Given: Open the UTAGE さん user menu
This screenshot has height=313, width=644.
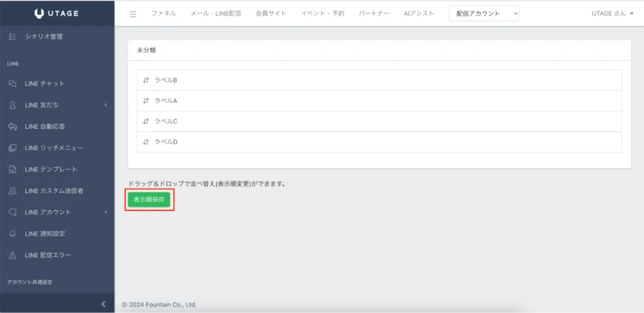Looking at the screenshot, I should (x=613, y=14).
